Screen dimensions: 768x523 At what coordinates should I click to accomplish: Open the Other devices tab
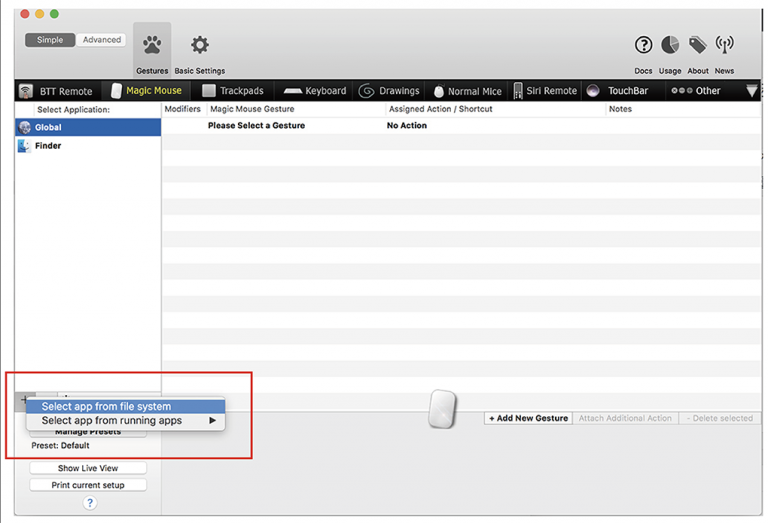pyautogui.click(x=696, y=91)
